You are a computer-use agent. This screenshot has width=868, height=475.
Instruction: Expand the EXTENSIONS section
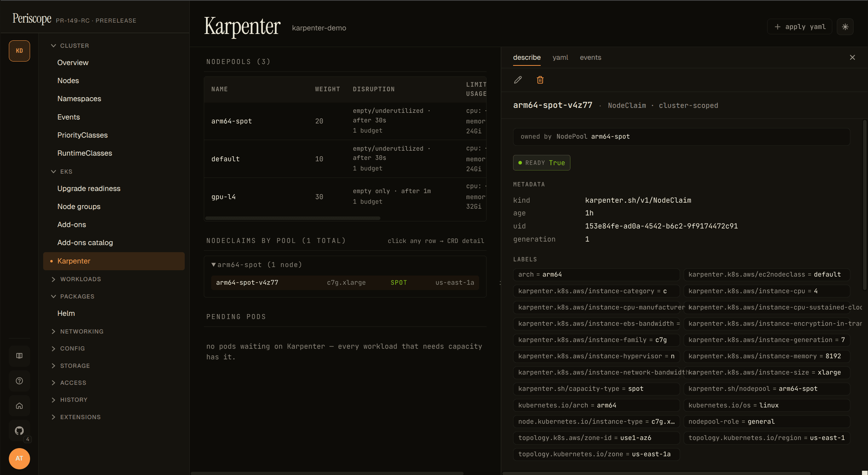pyautogui.click(x=76, y=417)
